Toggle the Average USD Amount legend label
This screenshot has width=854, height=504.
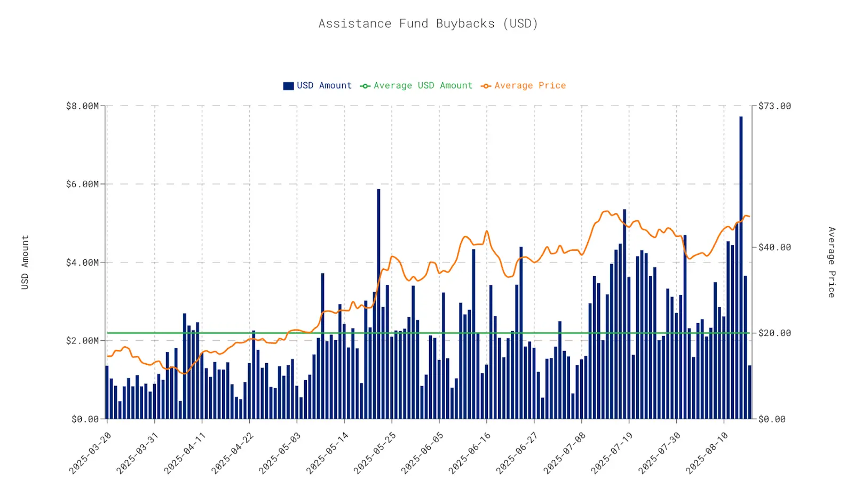pos(423,85)
